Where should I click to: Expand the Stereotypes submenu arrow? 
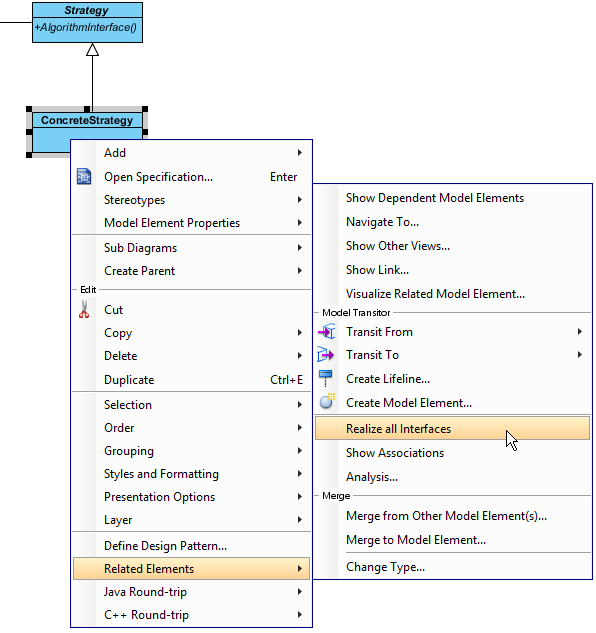click(x=300, y=200)
